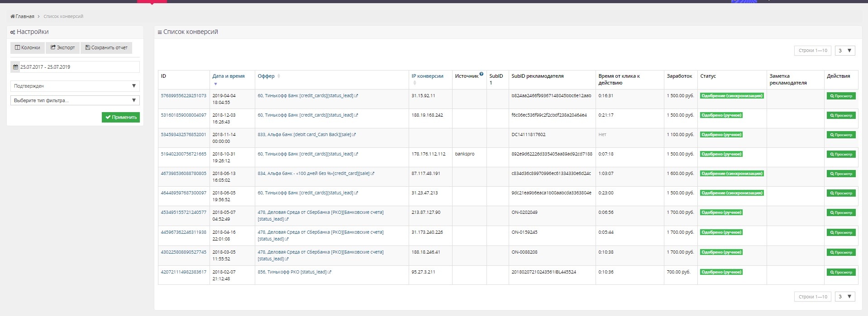Open bottom page number dropdown showing 3
This screenshot has width=868, height=316.
coord(844,297)
